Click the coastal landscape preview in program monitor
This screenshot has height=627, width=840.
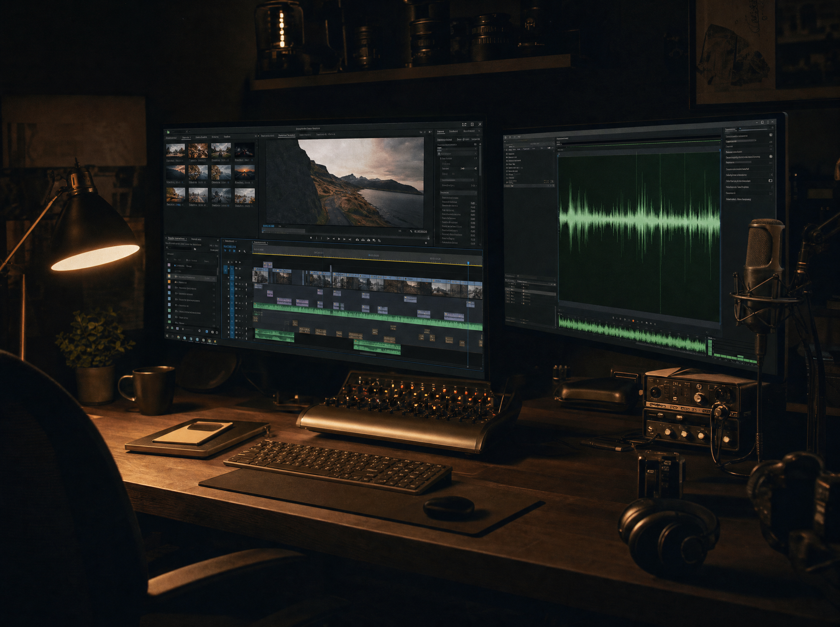point(344,182)
